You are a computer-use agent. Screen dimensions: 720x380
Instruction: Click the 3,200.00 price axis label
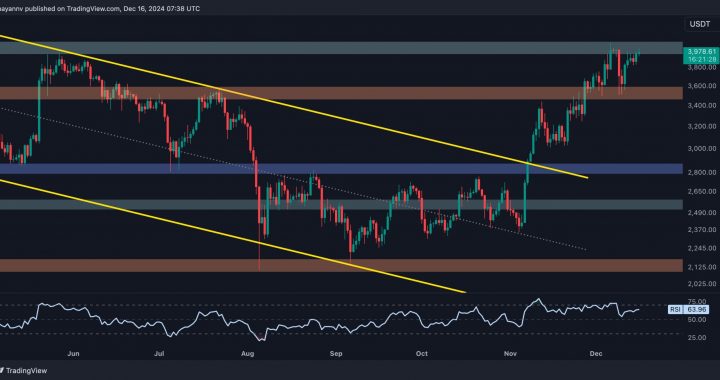(x=701, y=126)
